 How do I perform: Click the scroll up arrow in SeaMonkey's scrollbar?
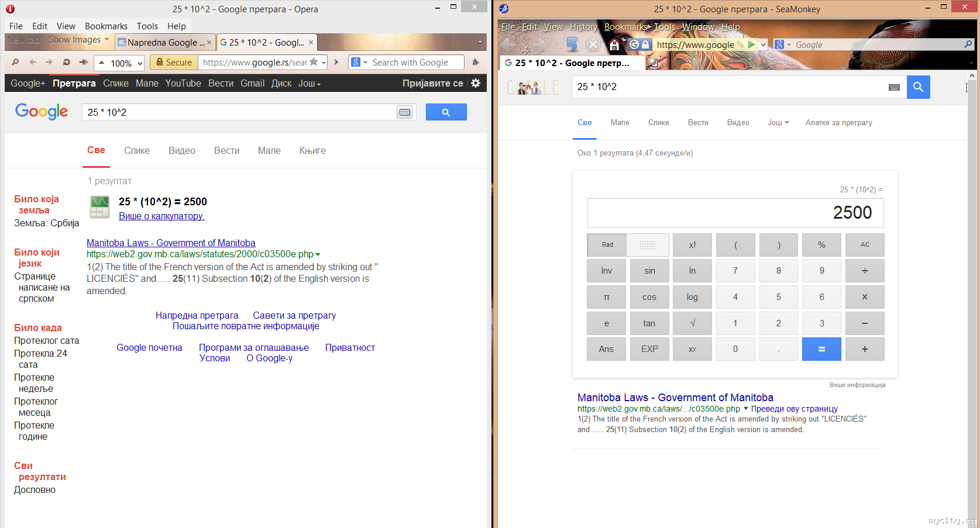coord(972,75)
